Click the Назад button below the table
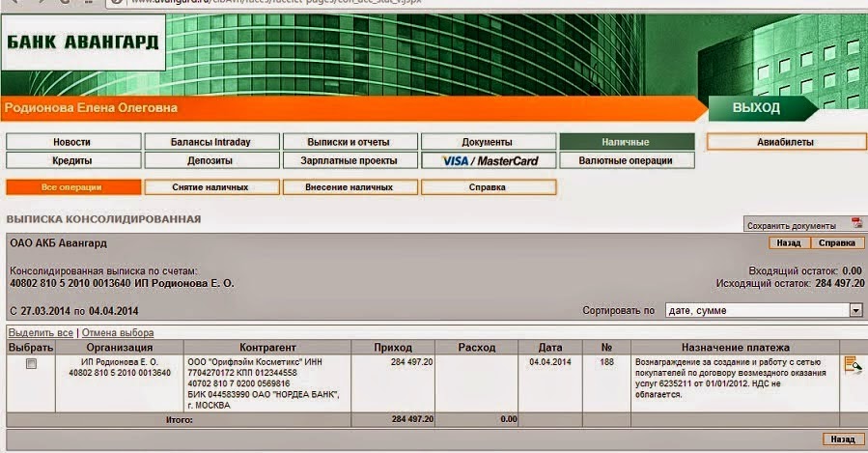This screenshot has height=453, width=868. [843, 439]
